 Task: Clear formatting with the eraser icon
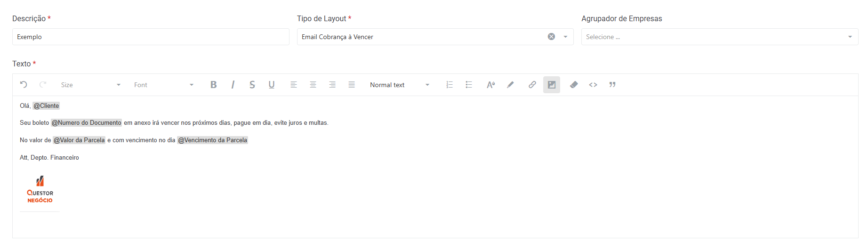(x=574, y=85)
